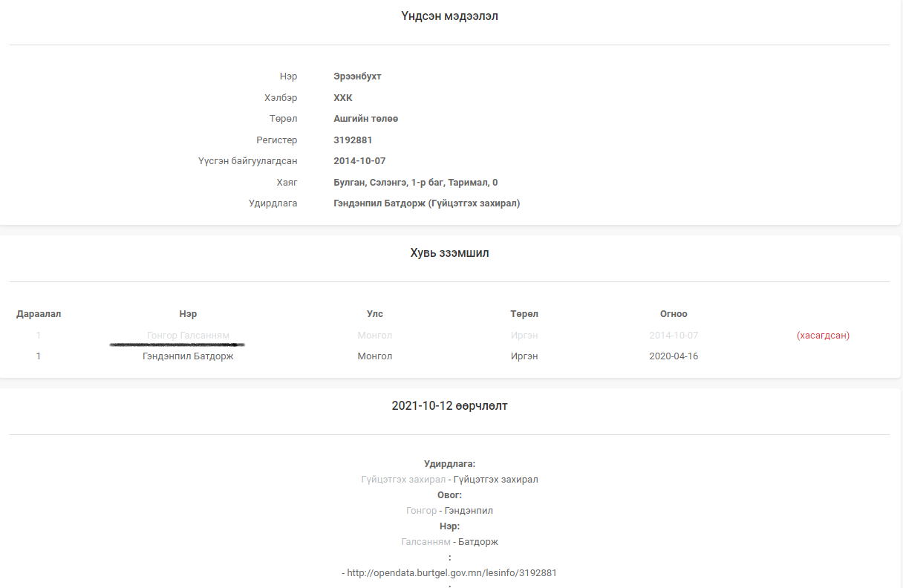Click the Ашгийн төлөө type value
The image size is (903, 588).
pyautogui.click(x=365, y=119)
